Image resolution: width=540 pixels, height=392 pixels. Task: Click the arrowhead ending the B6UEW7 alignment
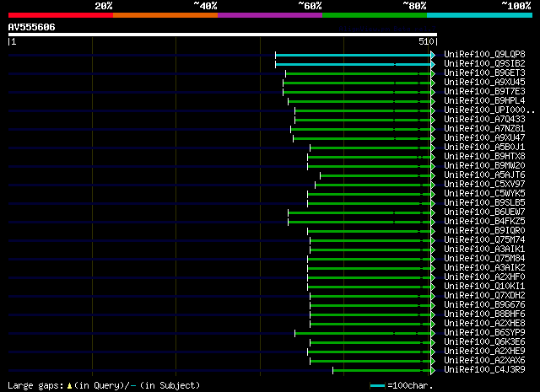(433, 213)
